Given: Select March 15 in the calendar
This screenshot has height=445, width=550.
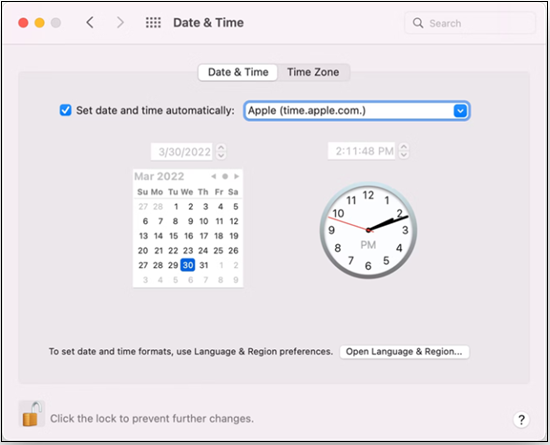Looking at the screenshot, I should pos(174,236).
